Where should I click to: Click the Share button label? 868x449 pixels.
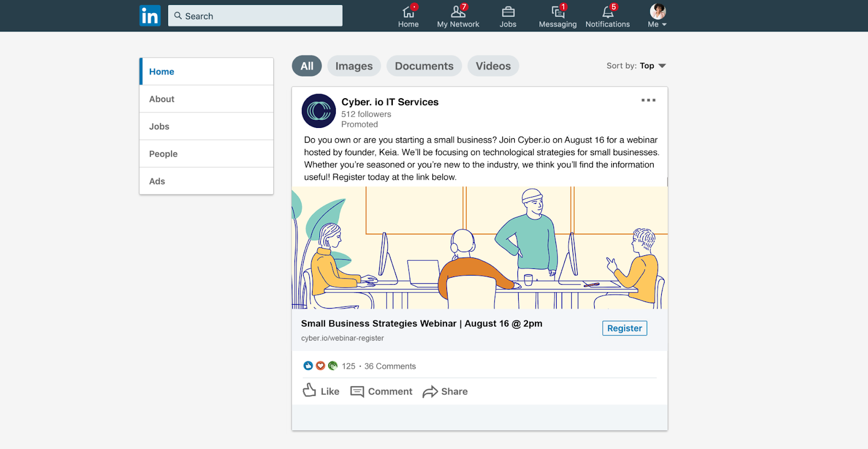[x=455, y=392]
